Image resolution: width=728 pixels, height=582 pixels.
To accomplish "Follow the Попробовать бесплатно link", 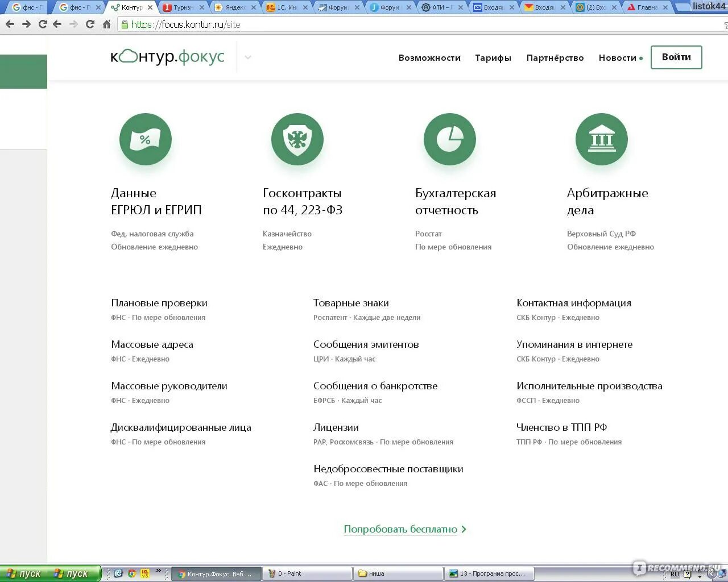I will tap(405, 529).
